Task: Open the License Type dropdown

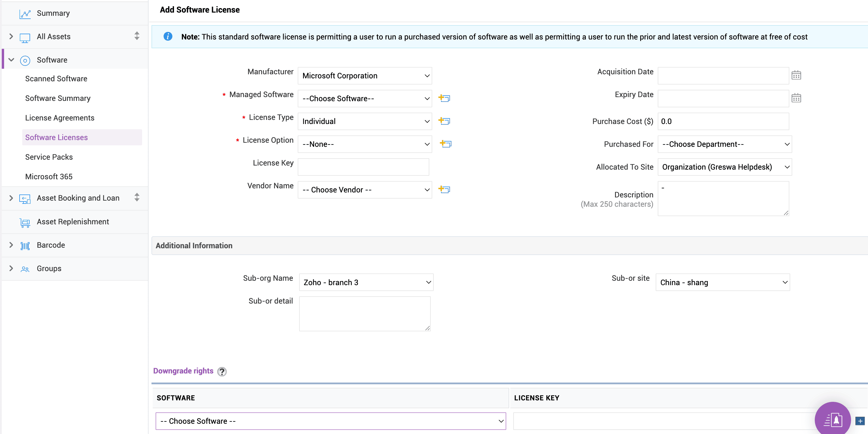Action: [x=365, y=121]
